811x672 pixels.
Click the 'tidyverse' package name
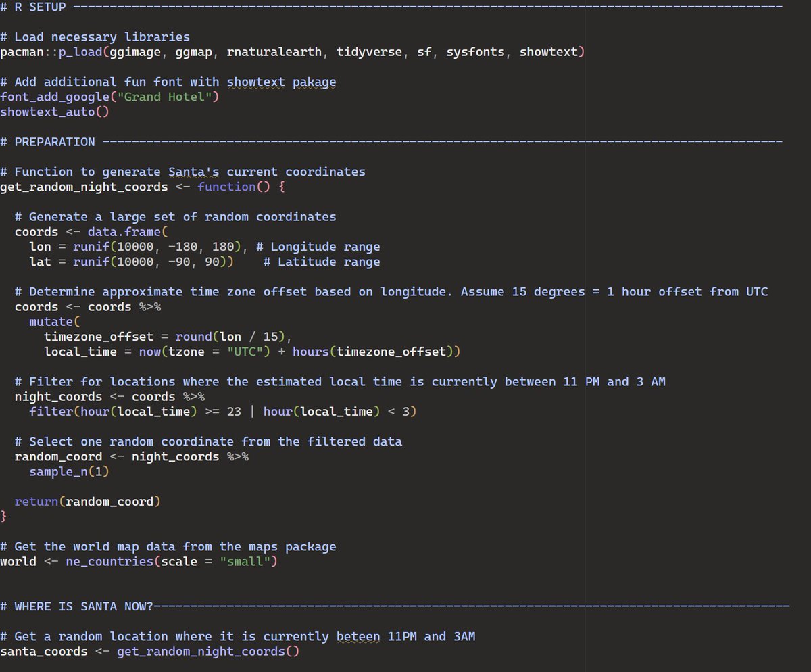click(x=370, y=52)
